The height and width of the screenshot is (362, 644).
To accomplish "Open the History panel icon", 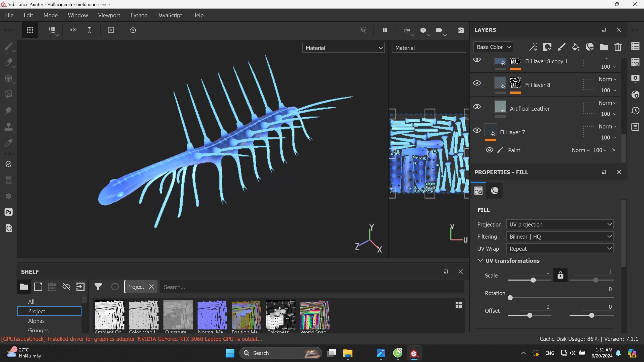I will [x=635, y=111].
